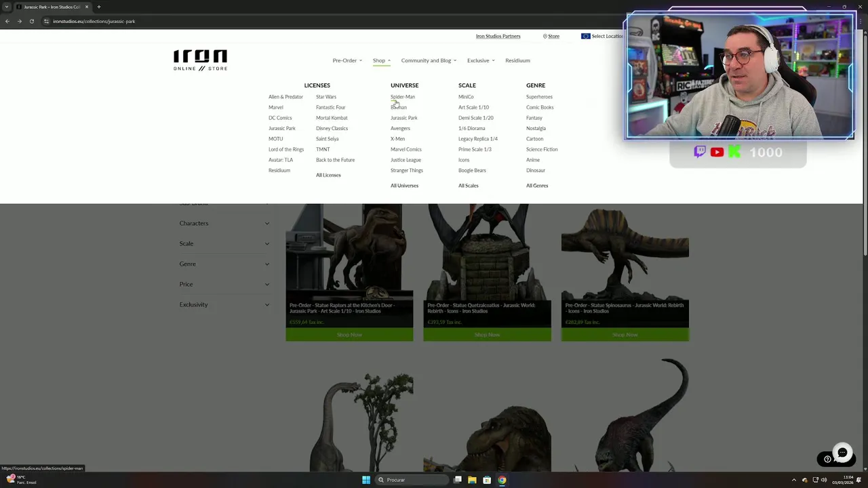Click Shop Now under Spinosaurus statue
This screenshot has height=488, width=868.
point(625,335)
